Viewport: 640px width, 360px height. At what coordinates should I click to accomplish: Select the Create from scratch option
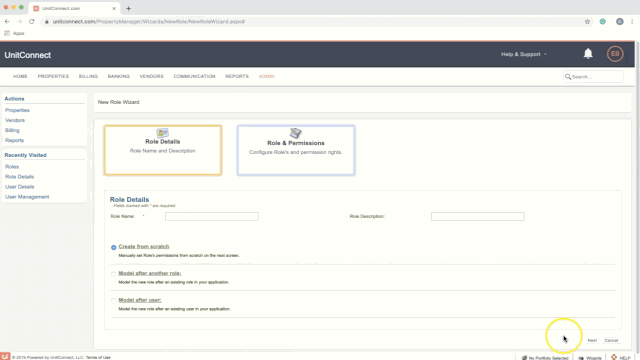(113, 247)
